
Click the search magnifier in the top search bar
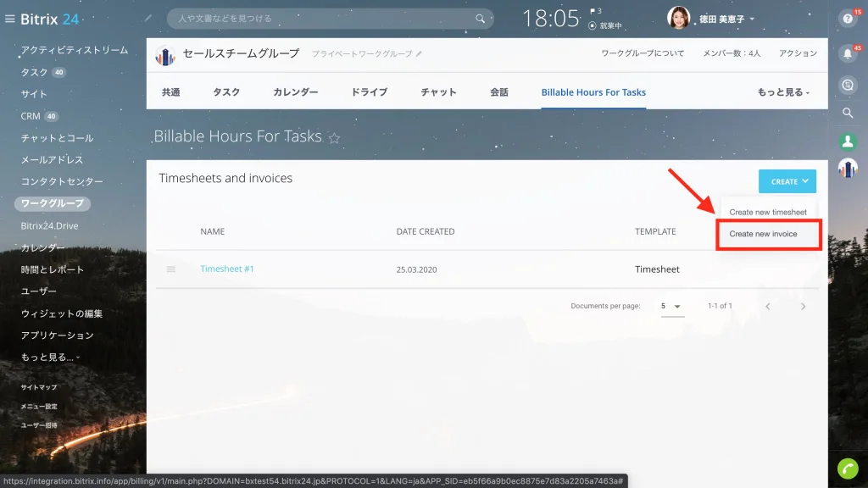[x=480, y=19]
